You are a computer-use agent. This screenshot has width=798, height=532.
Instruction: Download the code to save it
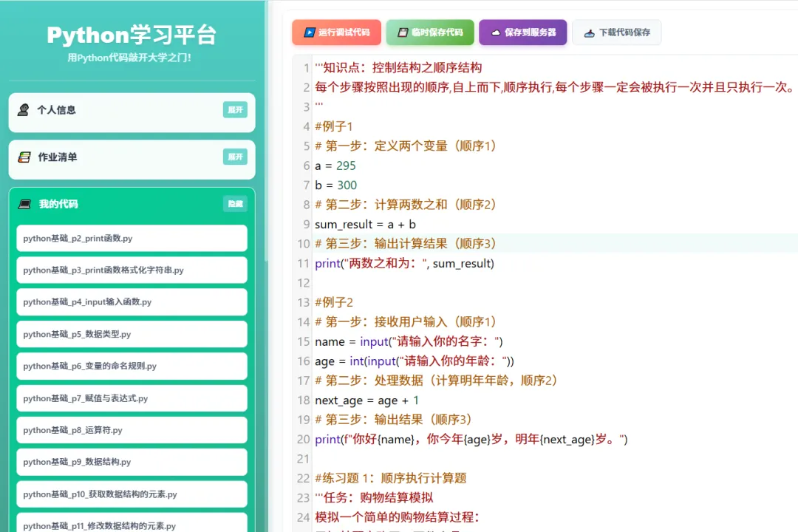617,33
